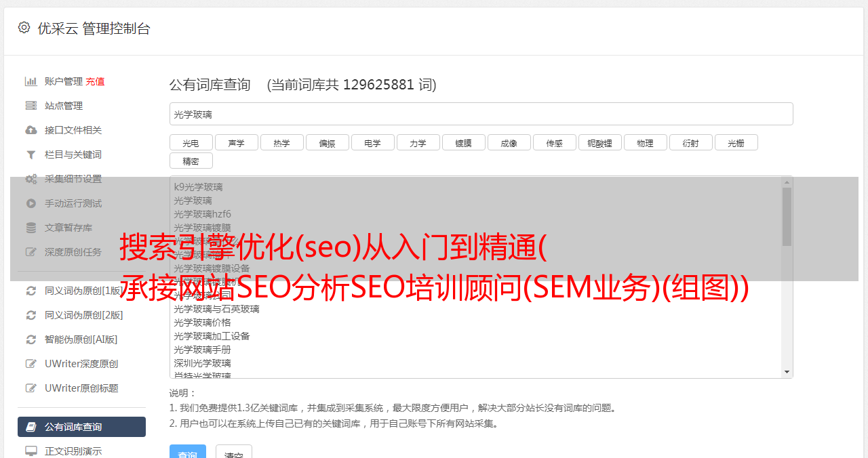Screen dimensions: 868x458
Task: Click the refresh icon for 同义词伪原创[2版]
Action: [31, 315]
